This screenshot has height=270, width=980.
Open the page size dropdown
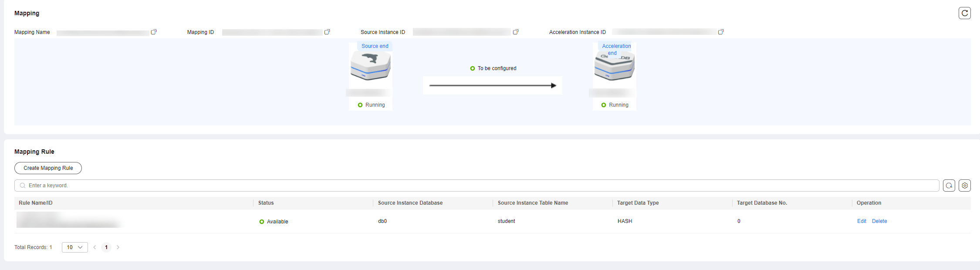click(x=74, y=247)
